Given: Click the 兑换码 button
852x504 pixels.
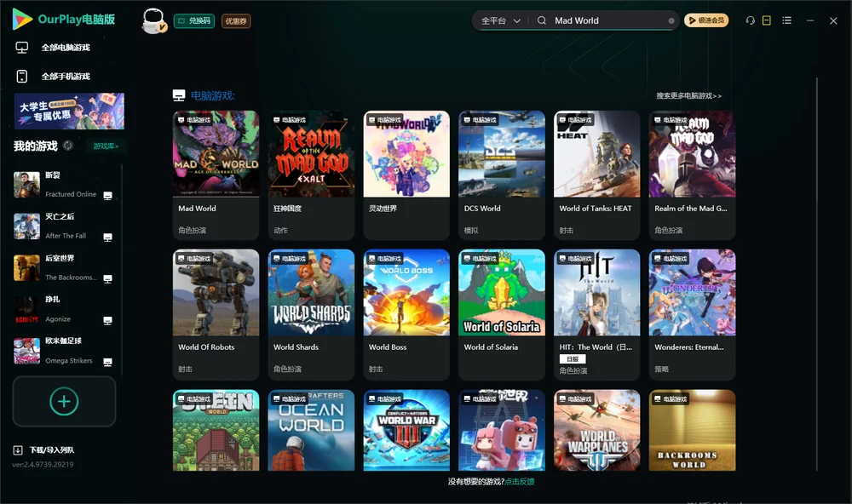Looking at the screenshot, I should [194, 21].
